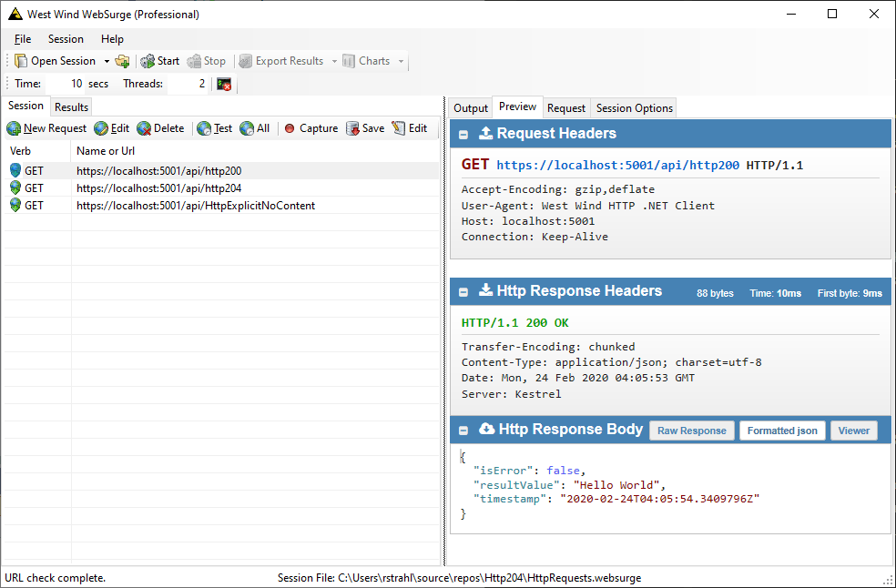Image resolution: width=896 pixels, height=588 pixels.
Task: Test the selected request
Action: pos(214,128)
